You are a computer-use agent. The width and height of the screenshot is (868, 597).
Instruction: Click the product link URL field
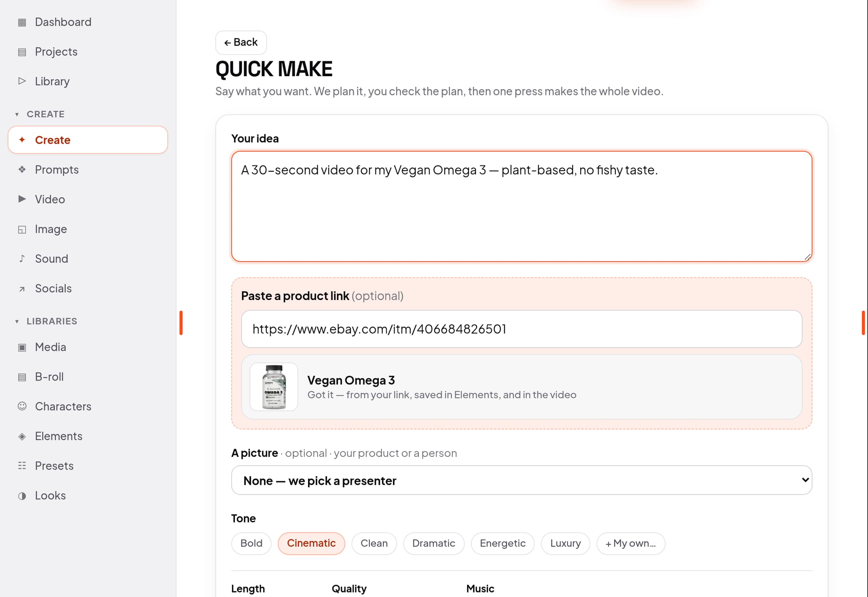click(x=522, y=329)
